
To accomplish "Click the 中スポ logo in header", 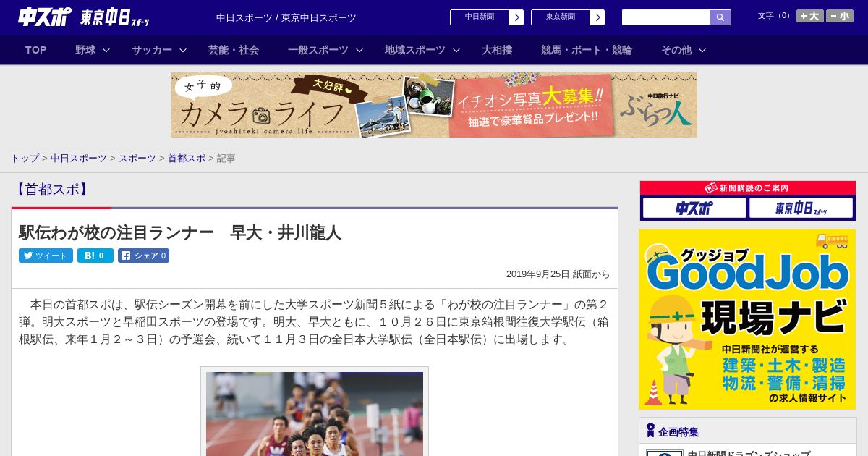I will tap(44, 17).
